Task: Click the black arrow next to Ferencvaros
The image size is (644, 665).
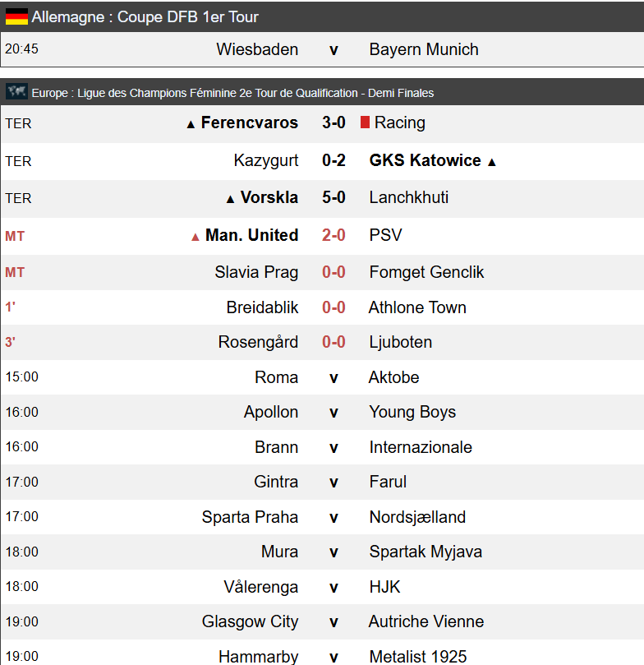Action: 191,124
